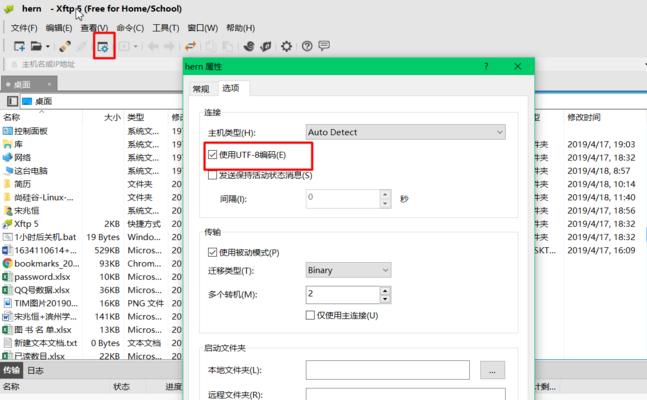This screenshot has height=400, width=647.
Task: Select the bookmarks Chrome file icon
Action: [x=7, y=263]
